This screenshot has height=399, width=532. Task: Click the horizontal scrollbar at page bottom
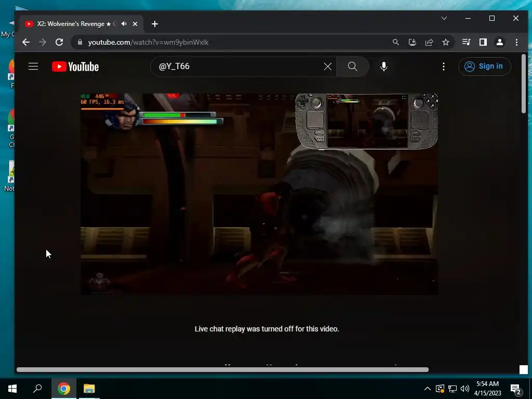[222, 369]
